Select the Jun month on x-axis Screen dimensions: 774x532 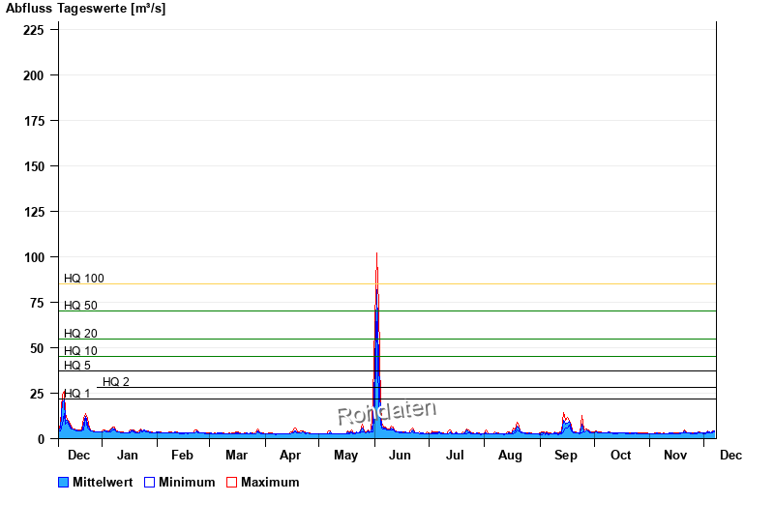400,456
